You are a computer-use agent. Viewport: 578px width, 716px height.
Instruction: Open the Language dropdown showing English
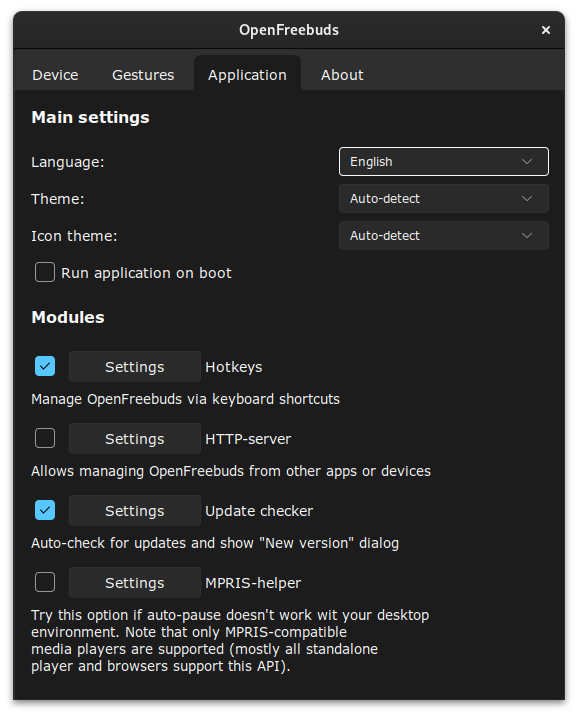click(443, 161)
